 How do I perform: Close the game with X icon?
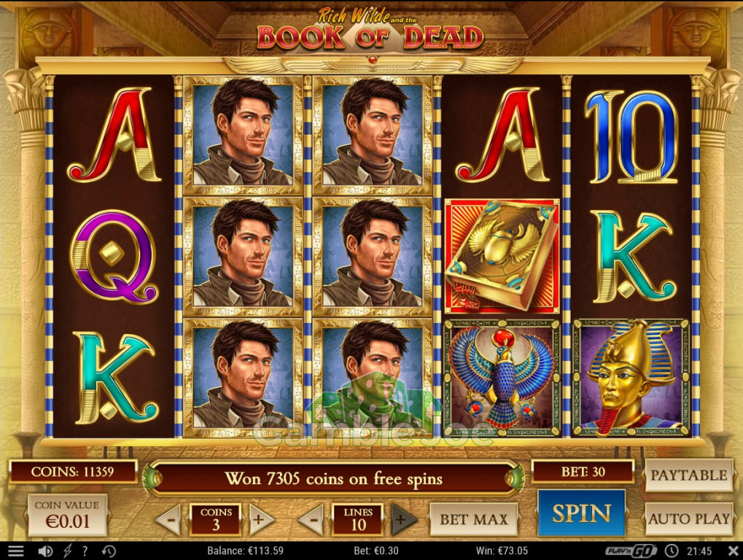(732, 551)
